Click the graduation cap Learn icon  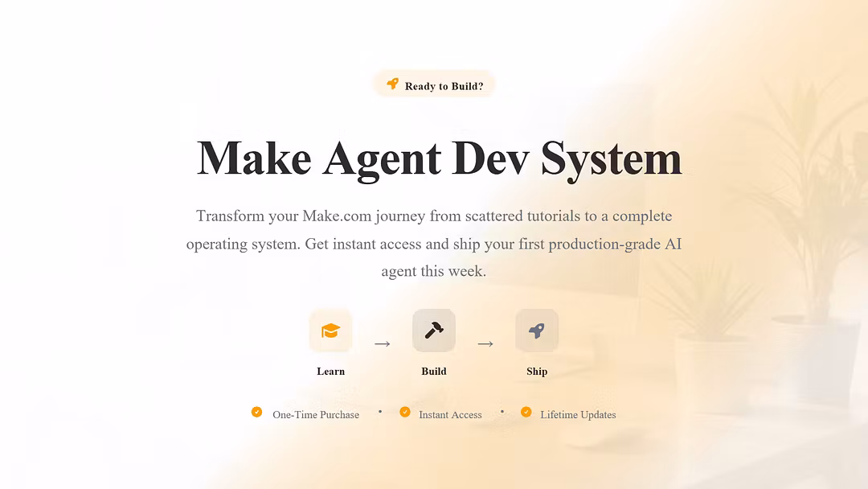pyautogui.click(x=330, y=331)
